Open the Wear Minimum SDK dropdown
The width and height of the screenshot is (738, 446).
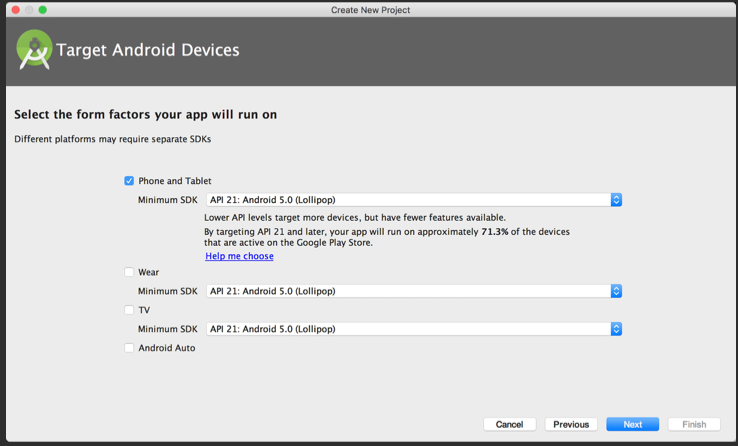click(414, 291)
